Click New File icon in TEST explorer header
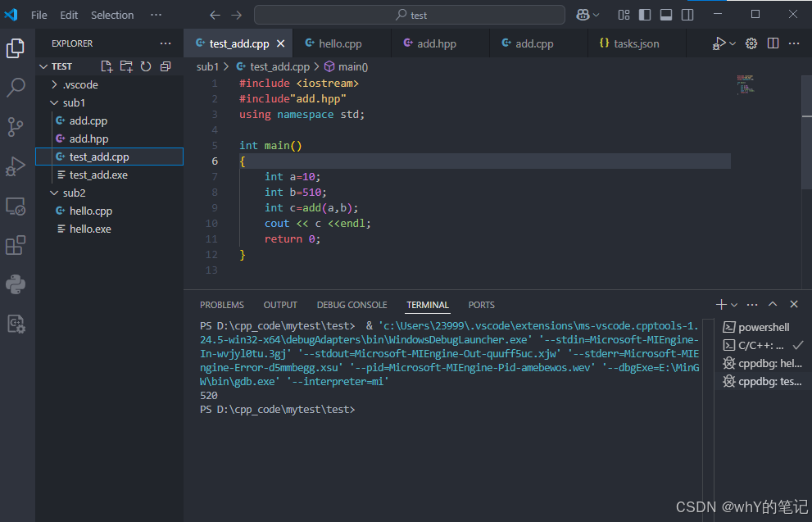This screenshot has width=812, height=522. 107,66
